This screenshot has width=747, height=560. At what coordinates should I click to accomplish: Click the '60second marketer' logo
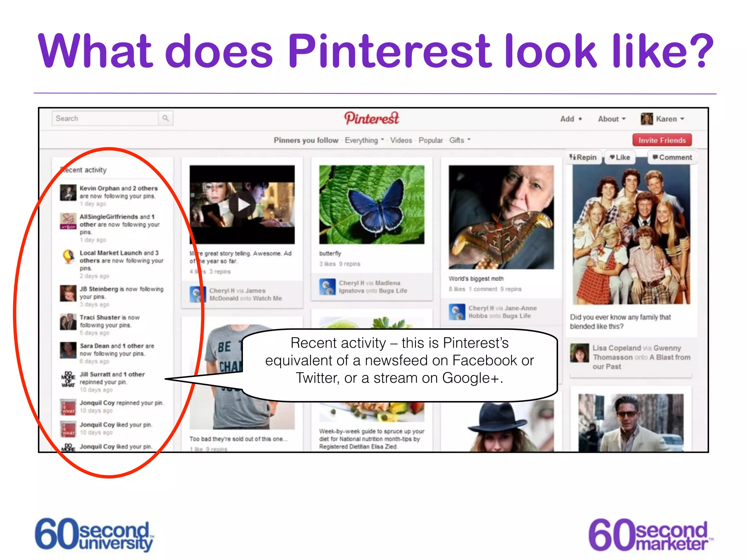(651, 534)
